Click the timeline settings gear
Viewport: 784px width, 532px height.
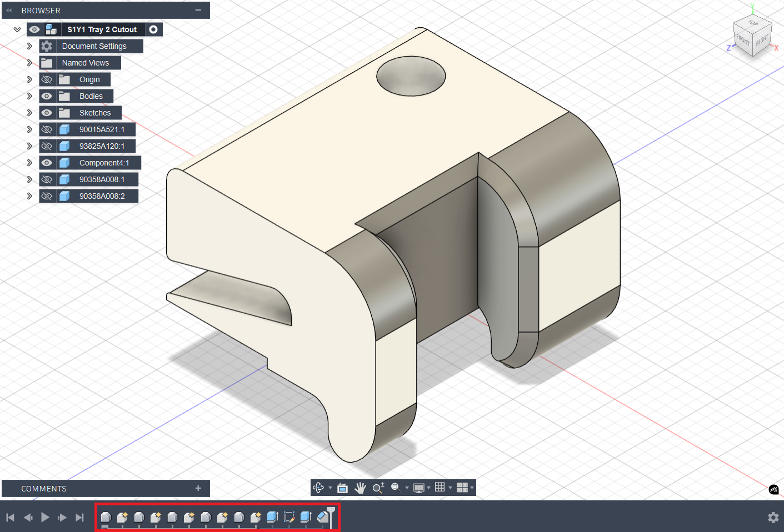(x=773, y=518)
